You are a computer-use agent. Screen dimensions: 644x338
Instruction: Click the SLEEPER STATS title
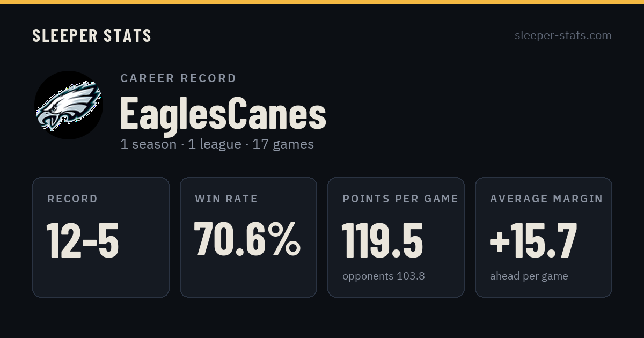click(x=92, y=35)
